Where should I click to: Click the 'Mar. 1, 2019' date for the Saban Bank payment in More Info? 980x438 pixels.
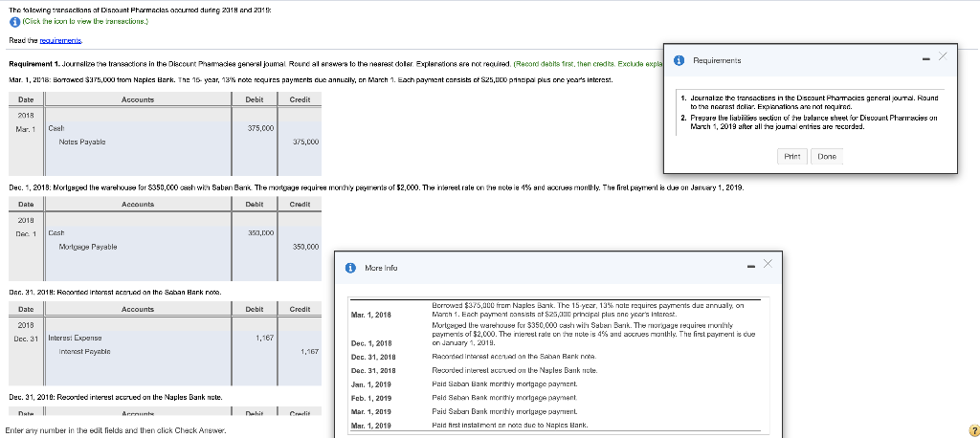tap(371, 412)
